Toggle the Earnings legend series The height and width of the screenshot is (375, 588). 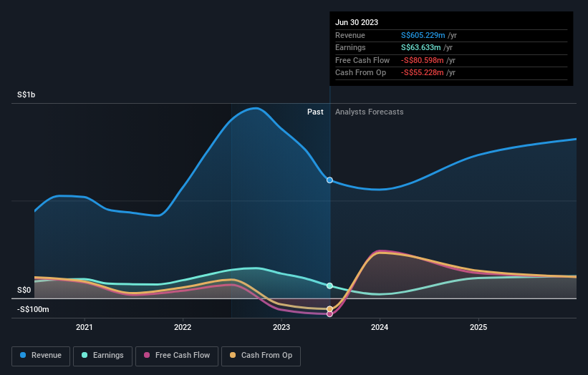[102, 356]
